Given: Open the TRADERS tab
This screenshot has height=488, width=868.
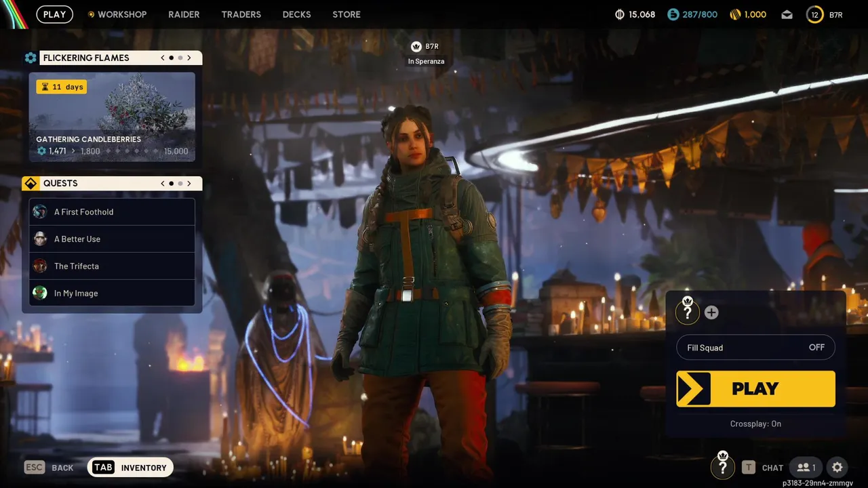Looking at the screenshot, I should click(241, 14).
